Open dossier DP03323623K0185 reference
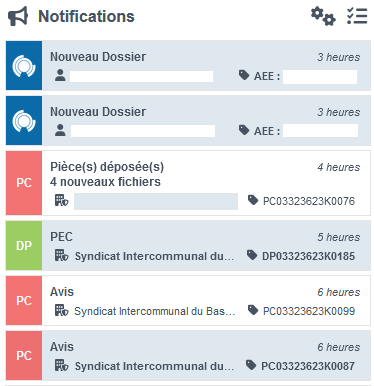 (308, 256)
